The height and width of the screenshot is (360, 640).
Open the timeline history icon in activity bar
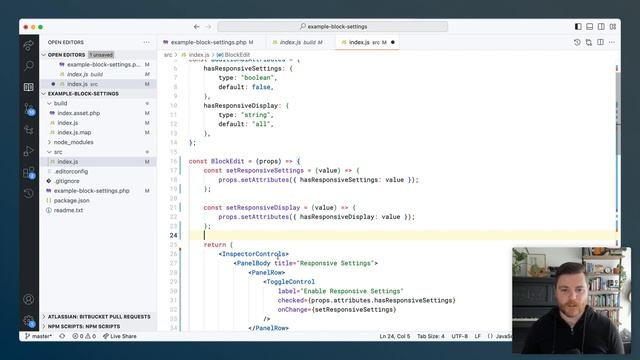[x=29, y=193]
